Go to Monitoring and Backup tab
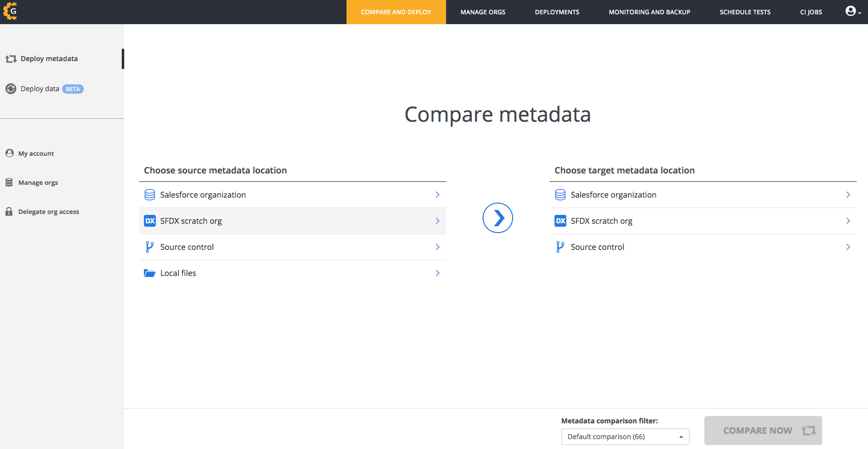The image size is (868, 449). coord(649,12)
